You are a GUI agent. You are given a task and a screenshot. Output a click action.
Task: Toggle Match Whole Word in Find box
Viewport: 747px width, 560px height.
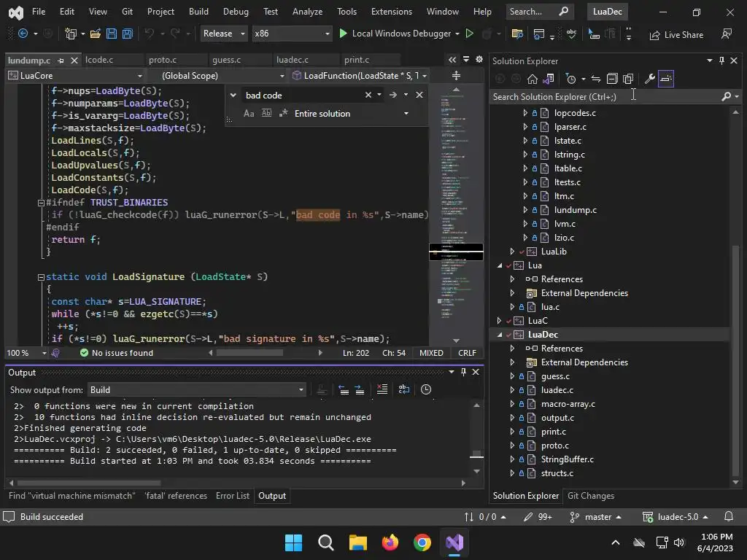pos(266,113)
